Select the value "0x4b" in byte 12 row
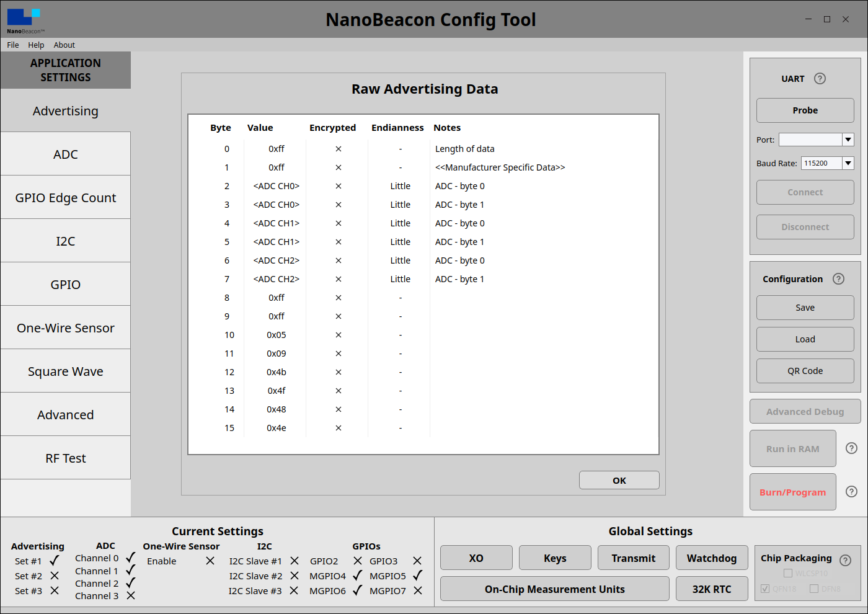This screenshot has width=868, height=614. (277, 372)
